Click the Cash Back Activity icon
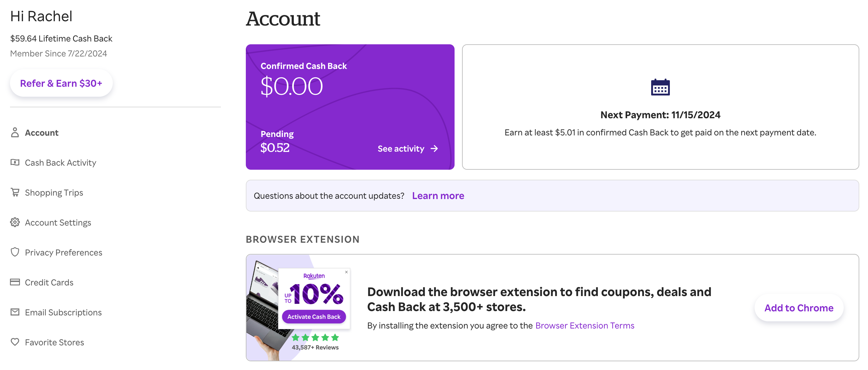The image size is (868, 370). [x=15, y=162]
